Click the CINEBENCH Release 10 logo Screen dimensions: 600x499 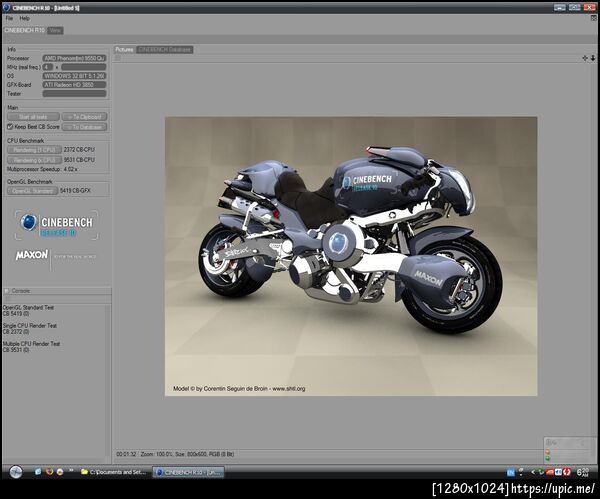pos(56,224)
